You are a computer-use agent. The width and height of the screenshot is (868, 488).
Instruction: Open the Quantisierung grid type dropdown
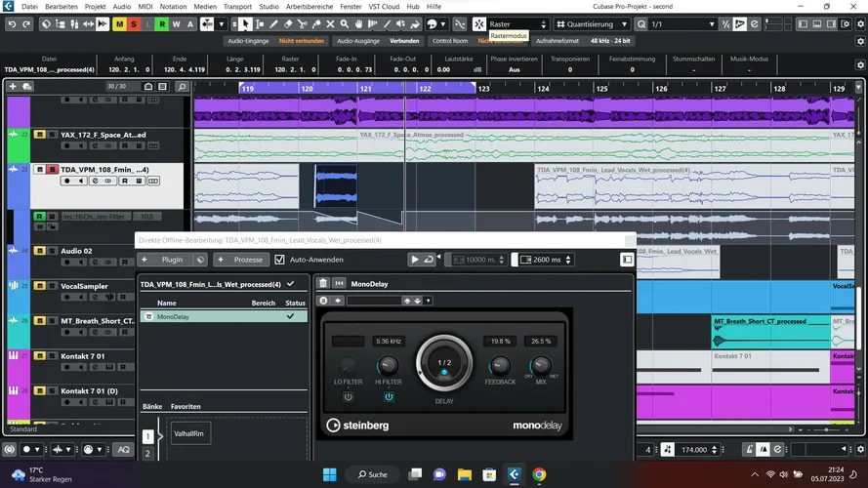(x=592, y=24)
